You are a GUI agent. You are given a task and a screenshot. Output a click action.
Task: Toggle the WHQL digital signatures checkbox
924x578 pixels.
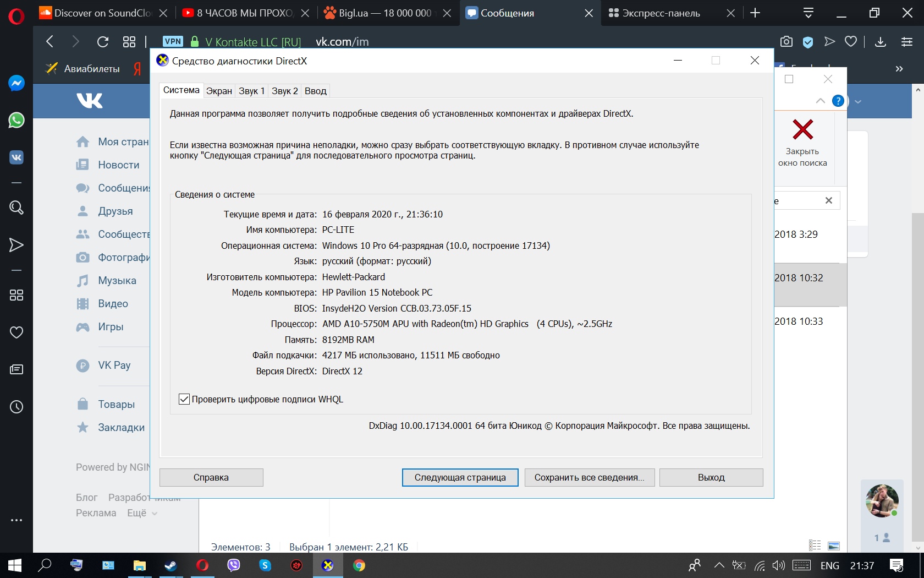click(x=184, y=399)
